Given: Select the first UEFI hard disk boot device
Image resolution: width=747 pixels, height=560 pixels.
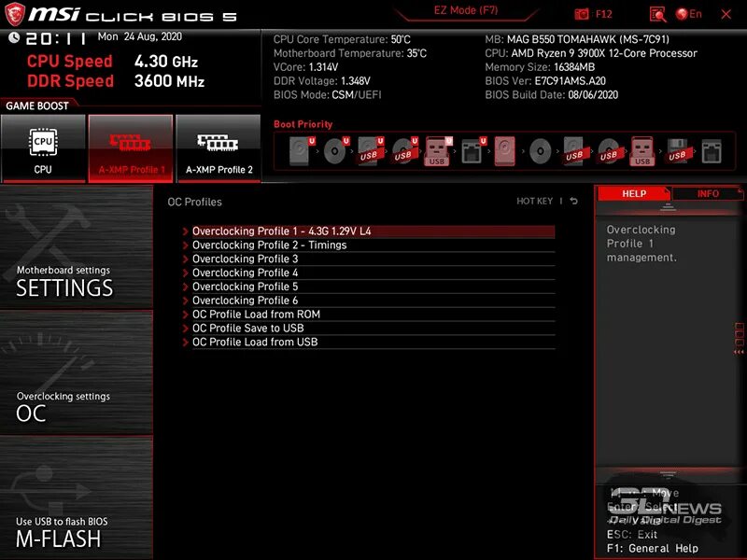Looking at the screenshot, I should 302,151.
